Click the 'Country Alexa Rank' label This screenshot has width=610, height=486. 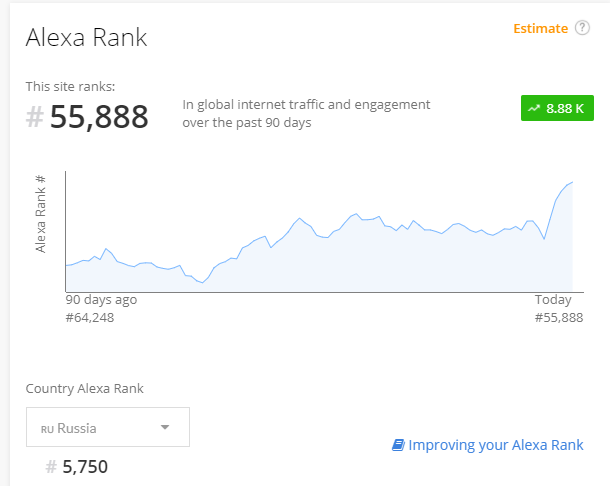tap(84, 388)
